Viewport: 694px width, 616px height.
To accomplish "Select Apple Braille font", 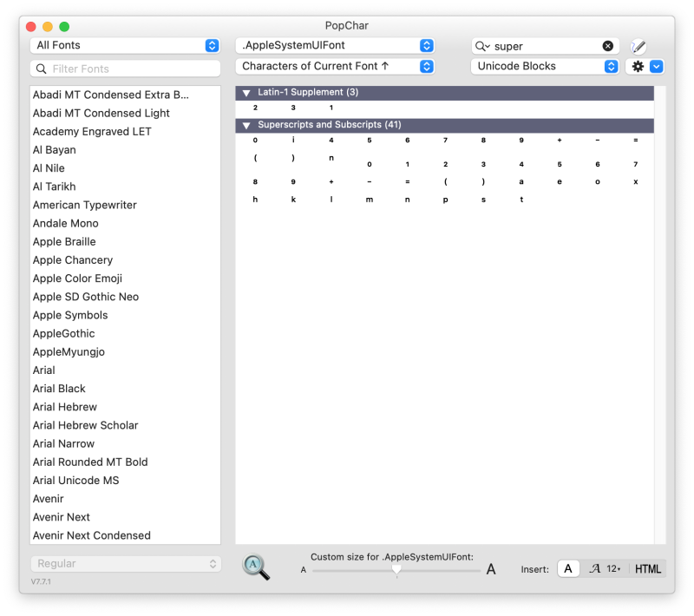I will pos(126,241).
